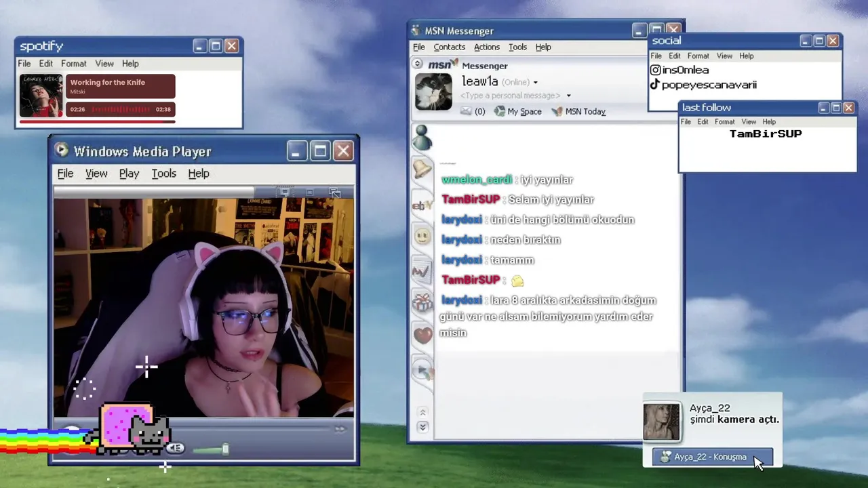The height and width of the screenshot is (488, 868).
Task: Click the Instagram icon in social window
Action: (x=655, y=70)
